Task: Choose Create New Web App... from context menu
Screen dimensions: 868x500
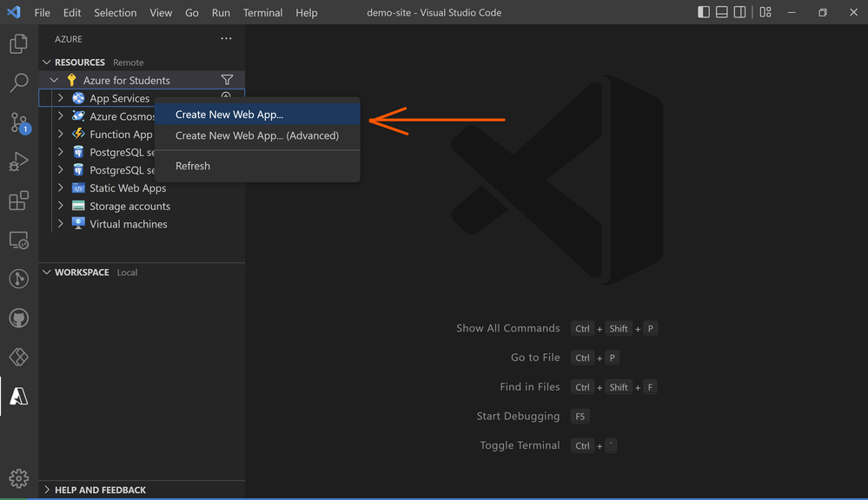Action: 257,115
